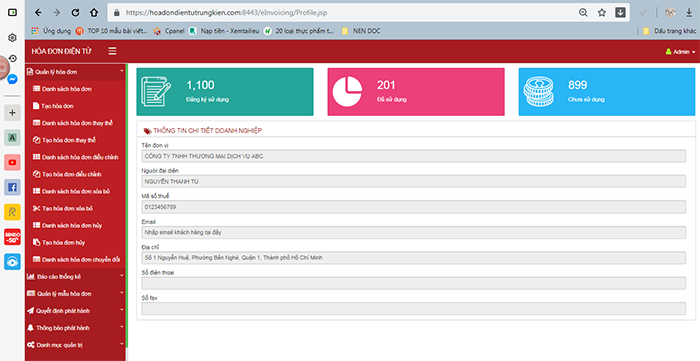Click the Email input field
Screen dimensions: 700x361
point(414,232)
